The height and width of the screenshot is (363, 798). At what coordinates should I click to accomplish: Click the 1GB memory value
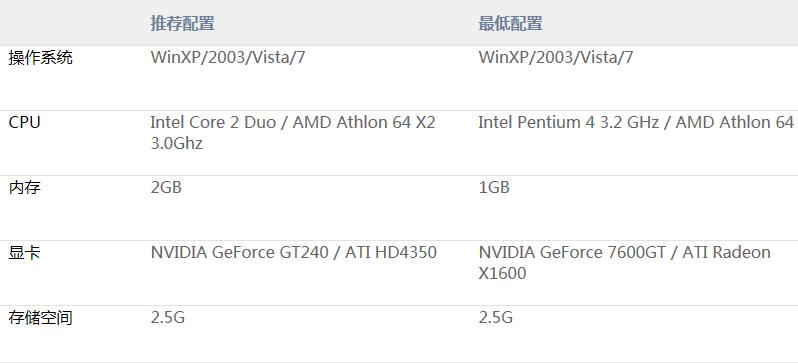tap(494, 187)
